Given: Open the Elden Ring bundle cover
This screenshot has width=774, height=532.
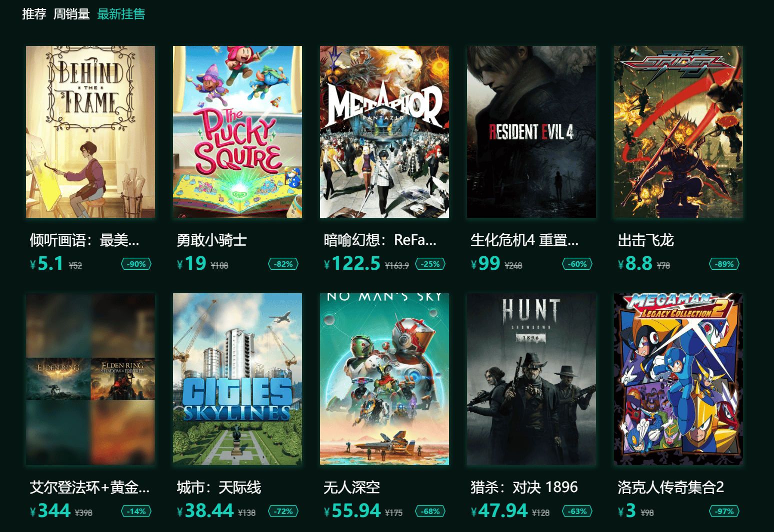Looking at the screenshot, I should 90,379.
